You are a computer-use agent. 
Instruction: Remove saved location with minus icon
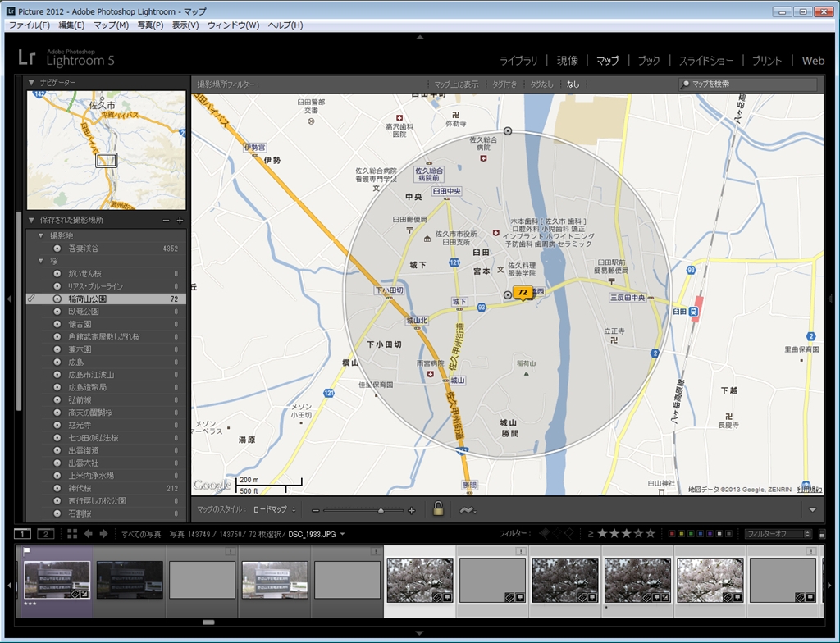[x=166, y=221]
